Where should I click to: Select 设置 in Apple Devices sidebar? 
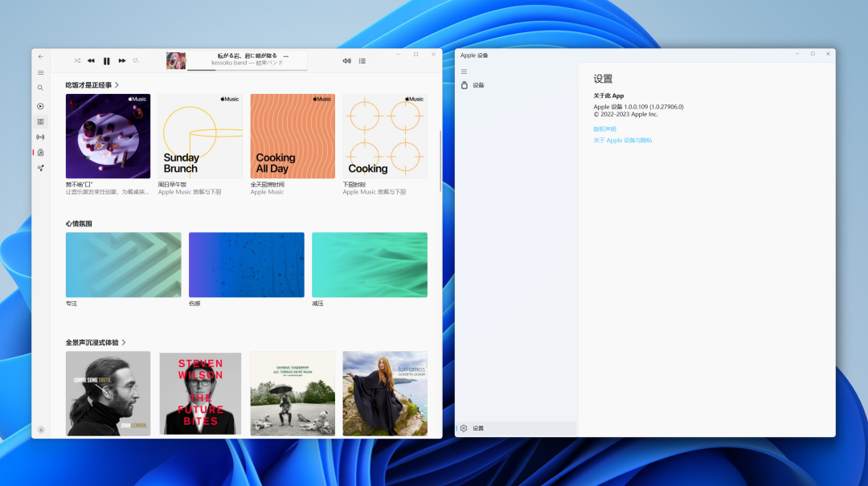pos(515,428)
